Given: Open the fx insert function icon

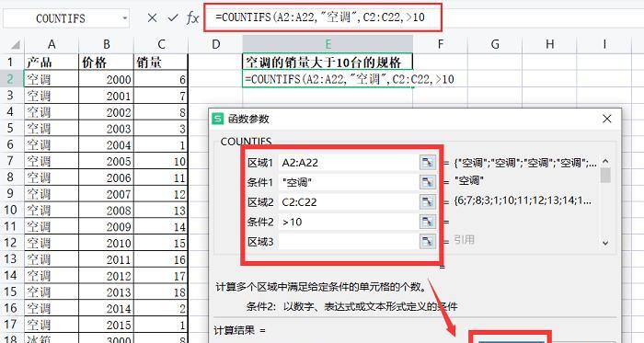Looking at the screenshot, I should (x=192, y=17).
